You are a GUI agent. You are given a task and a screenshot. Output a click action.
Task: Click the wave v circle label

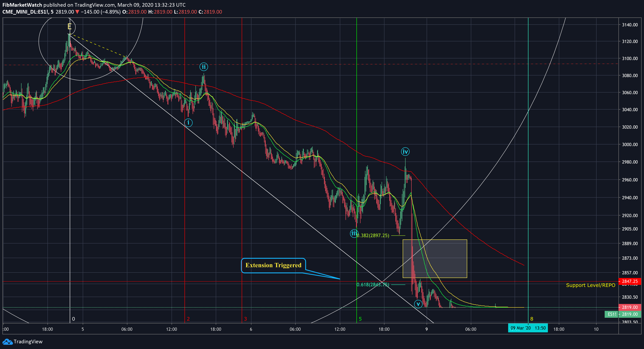[x=418, y=304]
